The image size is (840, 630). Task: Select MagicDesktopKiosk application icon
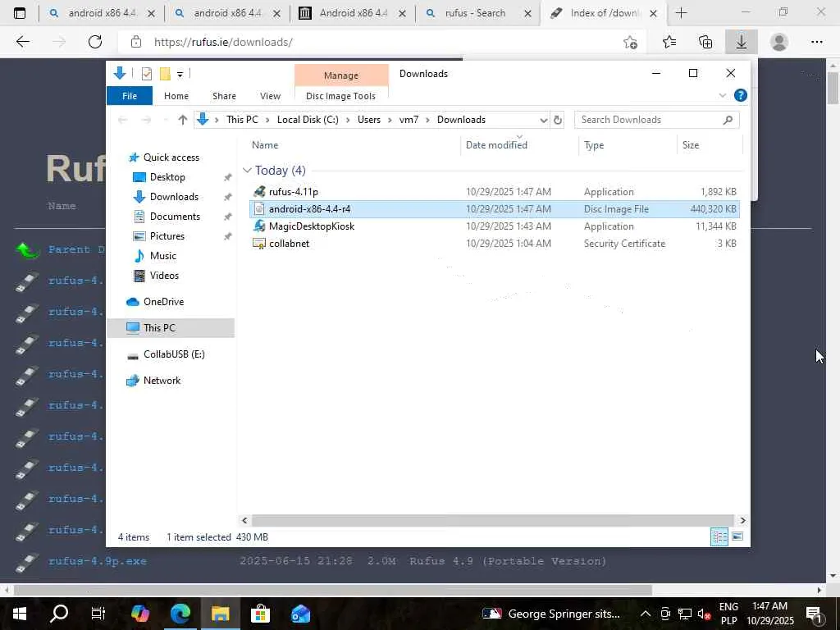click(x=259, y=226)
